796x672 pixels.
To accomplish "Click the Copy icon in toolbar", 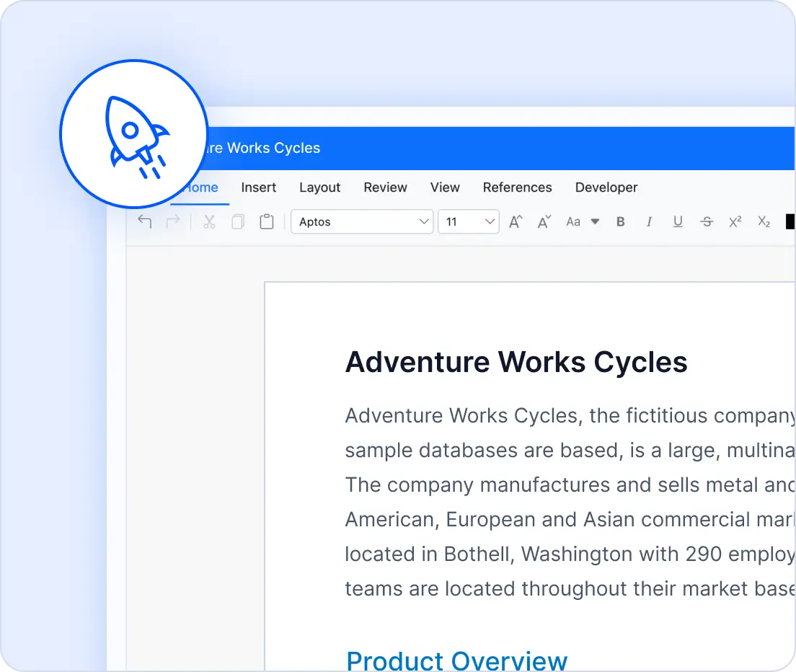I will [x=238, y=222].
